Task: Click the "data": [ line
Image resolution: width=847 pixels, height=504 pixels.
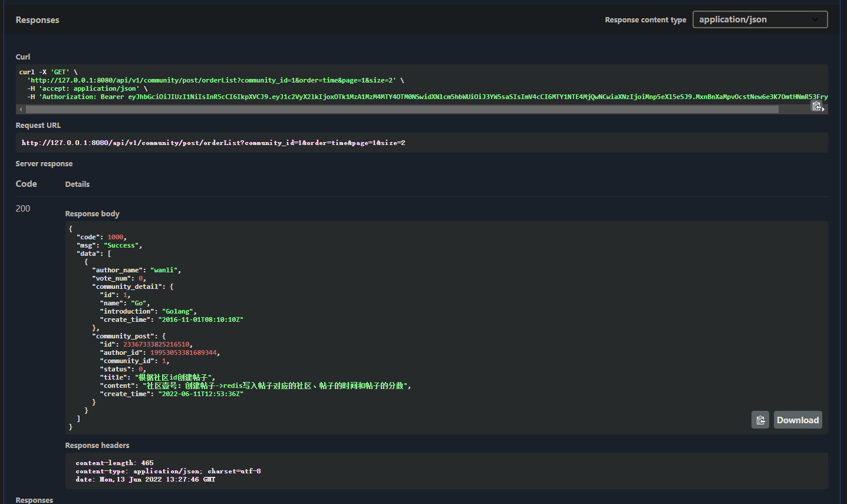Action: coord(94,253)
